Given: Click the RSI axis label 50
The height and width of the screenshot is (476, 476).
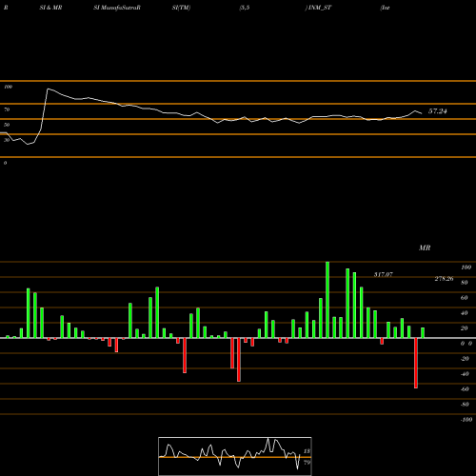Looking at the screenshot, I should [x=7, y=125].
